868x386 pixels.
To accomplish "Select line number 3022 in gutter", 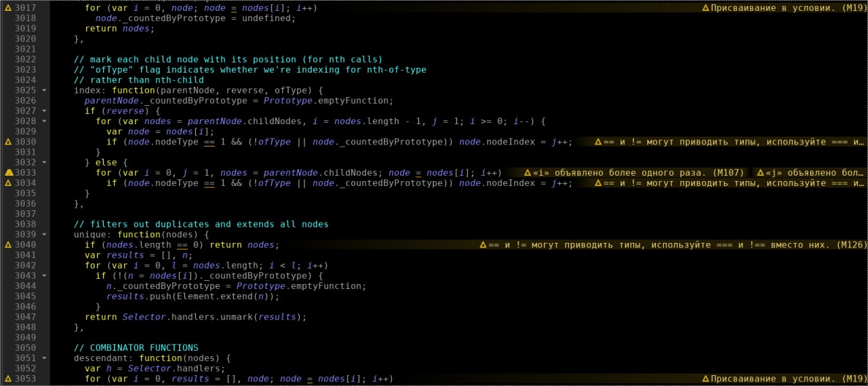I will 25,60.
